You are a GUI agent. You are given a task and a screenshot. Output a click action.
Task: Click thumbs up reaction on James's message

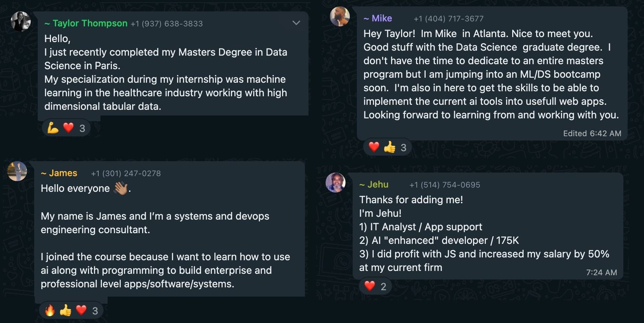click(x=66, y=311)
